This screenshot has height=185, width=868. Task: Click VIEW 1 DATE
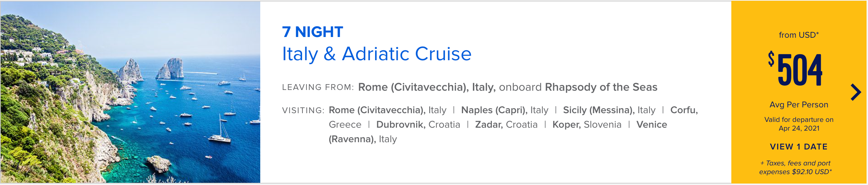[x=799, y=147]
